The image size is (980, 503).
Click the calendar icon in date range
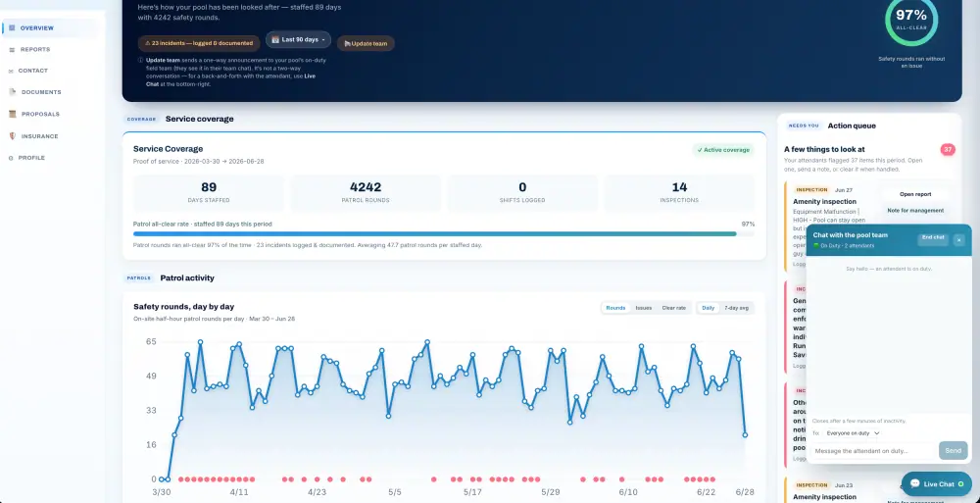tap(275, 39)
